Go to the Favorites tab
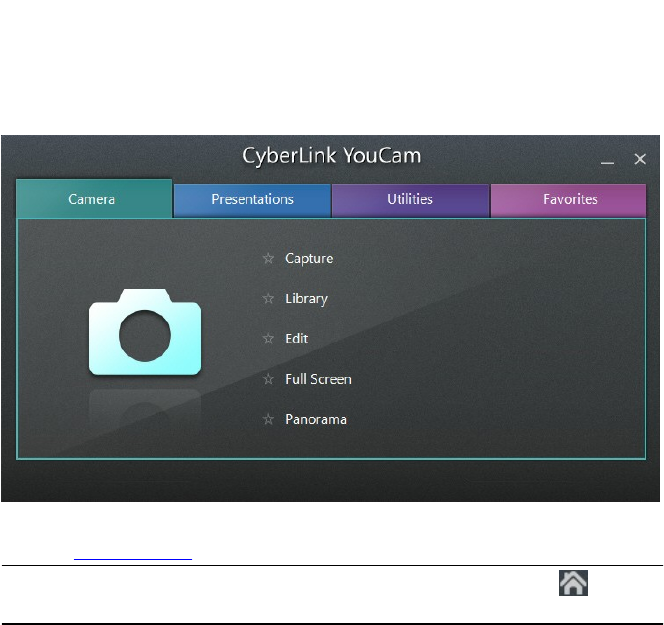This screenshot has height=625, width=664. pos(569,201)
